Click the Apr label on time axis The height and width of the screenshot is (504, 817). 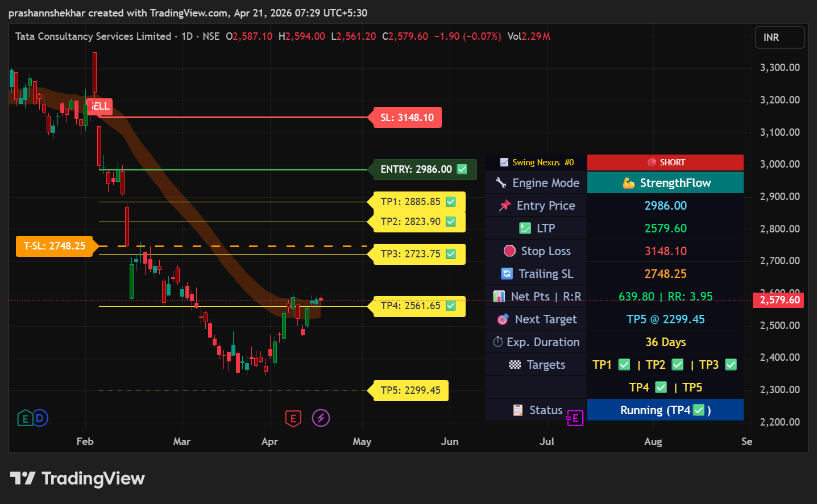coord(269,441)
